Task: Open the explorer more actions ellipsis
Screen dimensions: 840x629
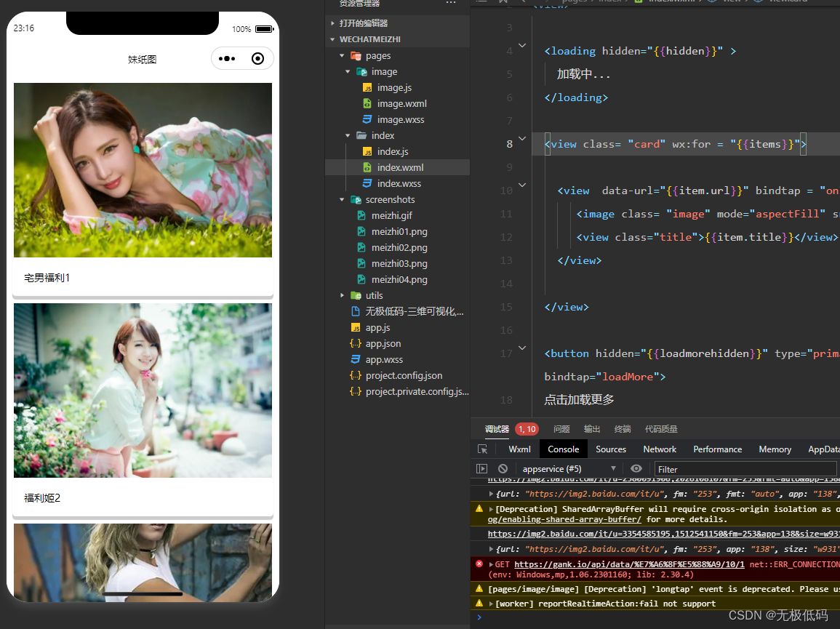Action: click(x=451, y=3)
